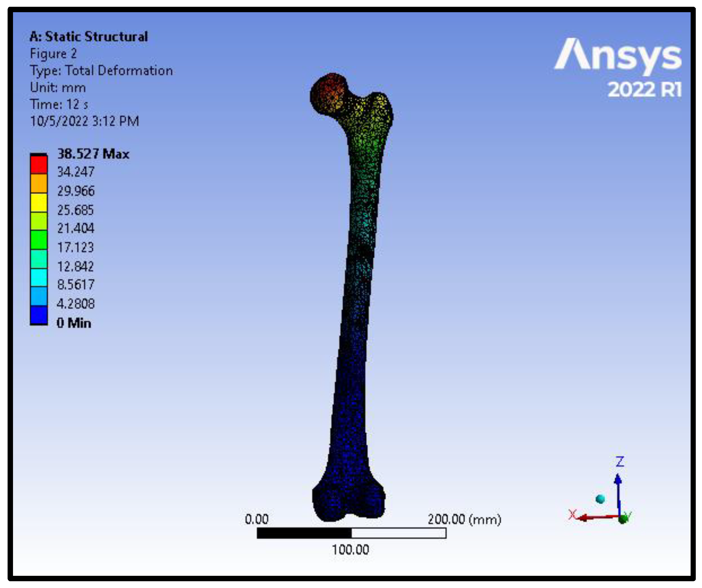Screen dimensions: 702x588
Task: Click the black half of scale ruler
Action: pyautogui.click(x=304, y=534)
